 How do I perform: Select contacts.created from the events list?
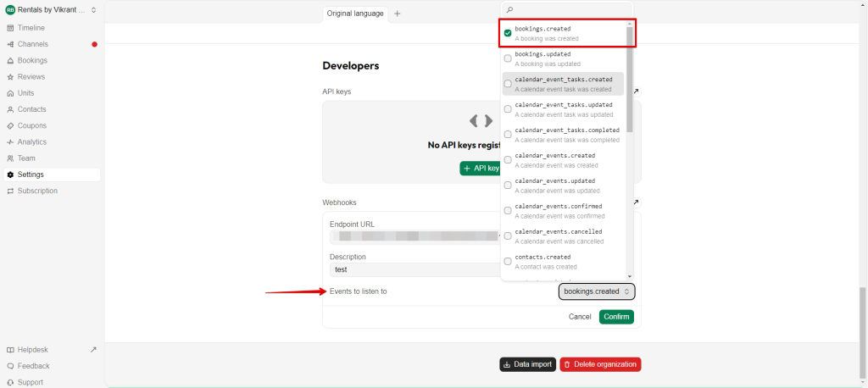508,261
